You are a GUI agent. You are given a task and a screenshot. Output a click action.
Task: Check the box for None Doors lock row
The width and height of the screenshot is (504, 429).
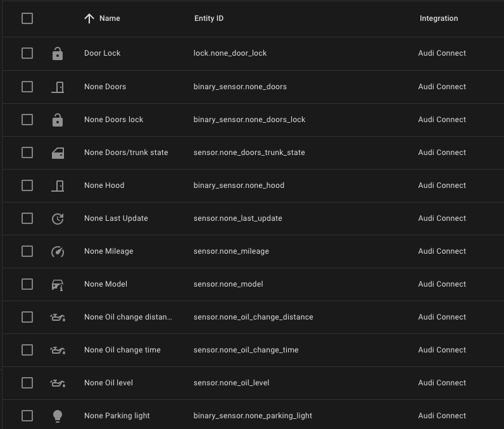coord(27,120)
